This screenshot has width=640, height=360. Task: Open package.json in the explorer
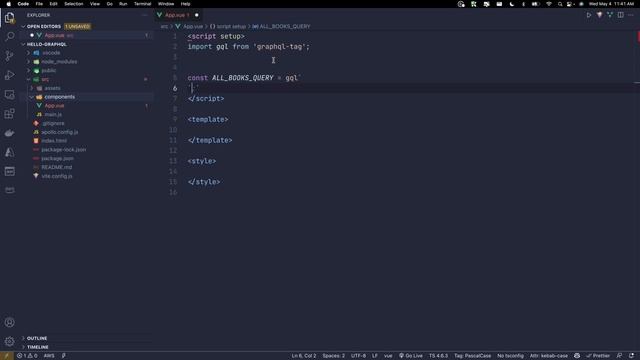57,158
